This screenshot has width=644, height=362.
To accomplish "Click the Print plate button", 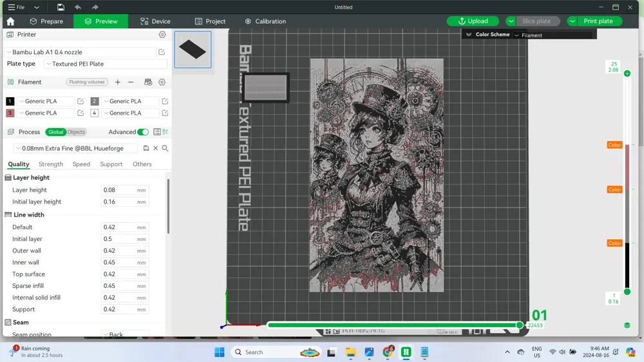I will [598, 21].
